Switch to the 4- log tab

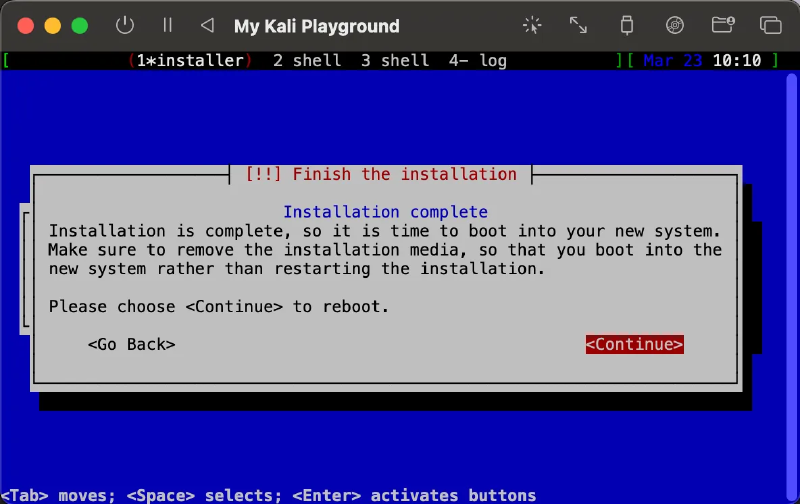tap(477, 61)
